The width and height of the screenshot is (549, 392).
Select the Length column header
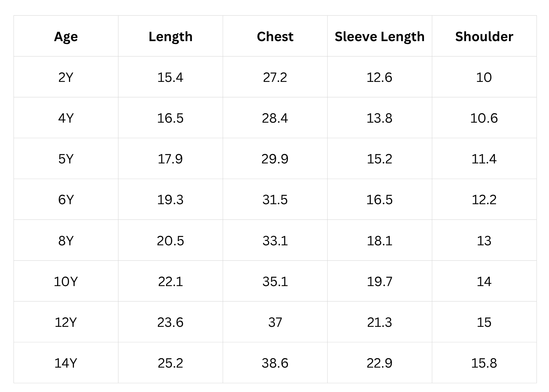point(170,37)
